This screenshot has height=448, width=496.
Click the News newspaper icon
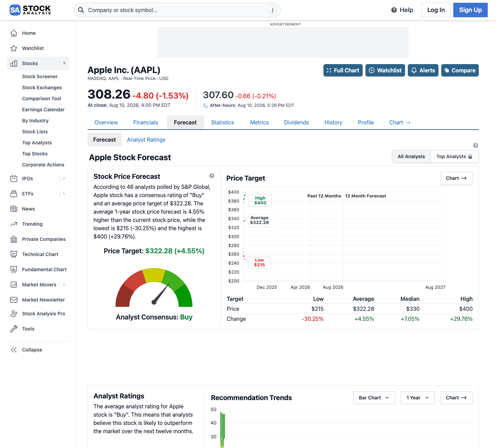click(14, 209)
